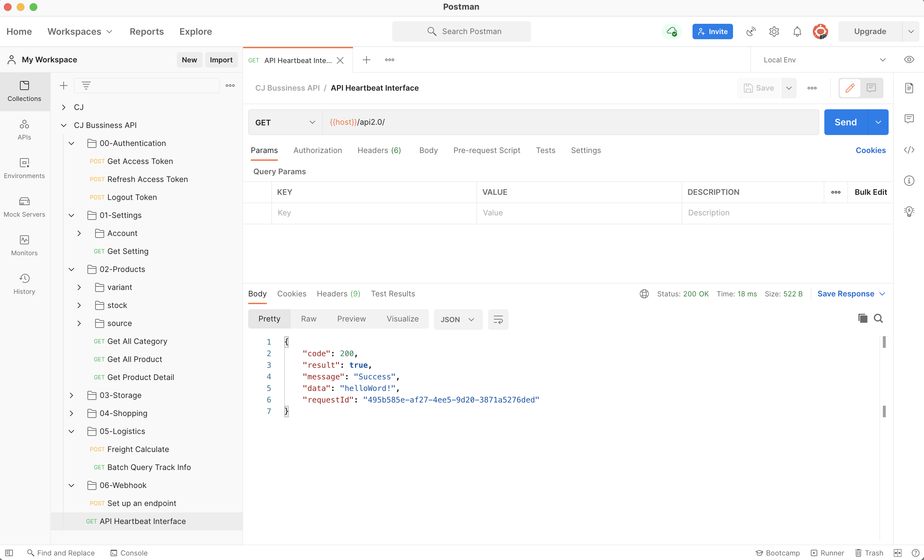The image size is (924, 560).
Task: Click the network globe icon near Status
Action: point(644,294)
